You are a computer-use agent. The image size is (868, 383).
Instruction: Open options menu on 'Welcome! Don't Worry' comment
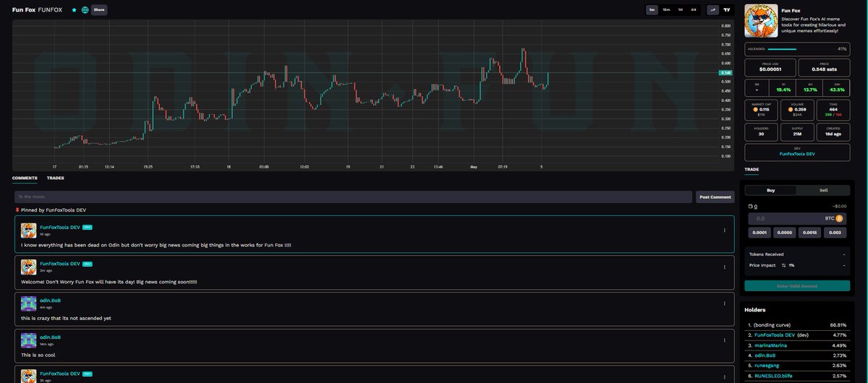[724, 268]
